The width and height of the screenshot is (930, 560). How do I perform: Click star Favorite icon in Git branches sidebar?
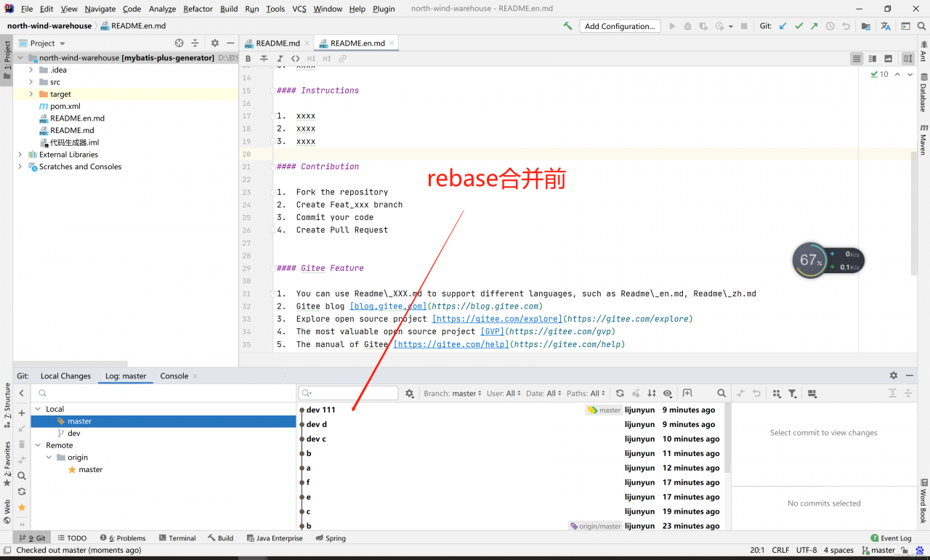(x=22, y=507)
